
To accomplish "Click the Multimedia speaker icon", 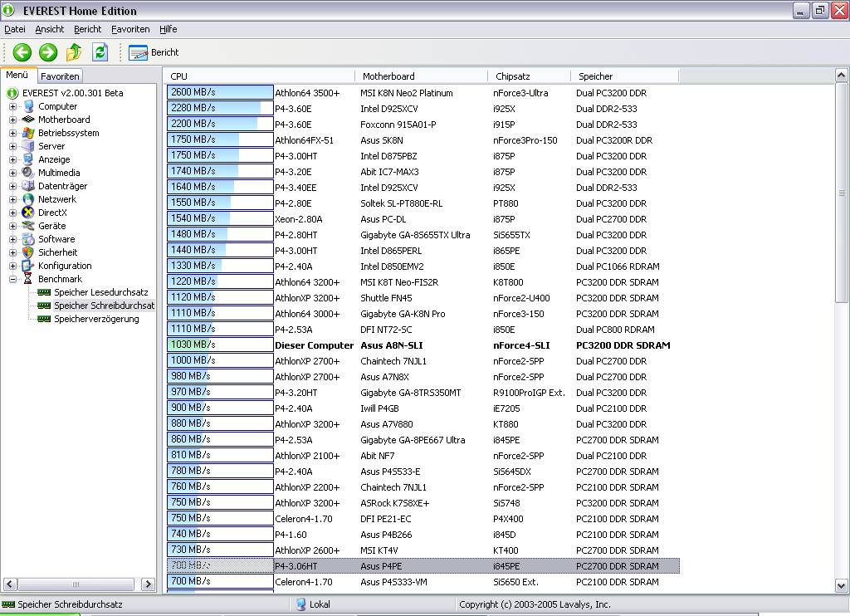I will pos(28,173).
